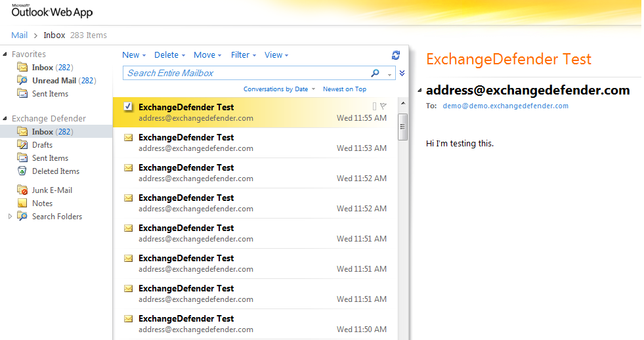The width and height of the screenshot is (644, 340).
Task: Uncheck the selected 11:55 AM message checkbox
Action: pos(128,107)
